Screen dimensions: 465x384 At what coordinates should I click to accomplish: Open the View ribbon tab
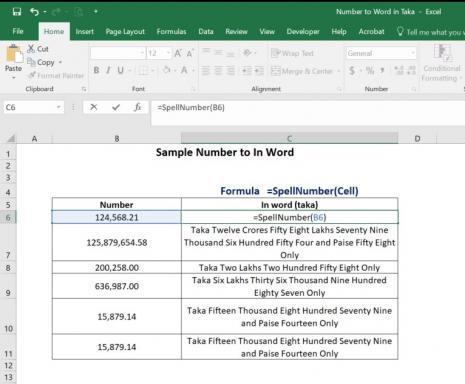click(x=267, y=32)
